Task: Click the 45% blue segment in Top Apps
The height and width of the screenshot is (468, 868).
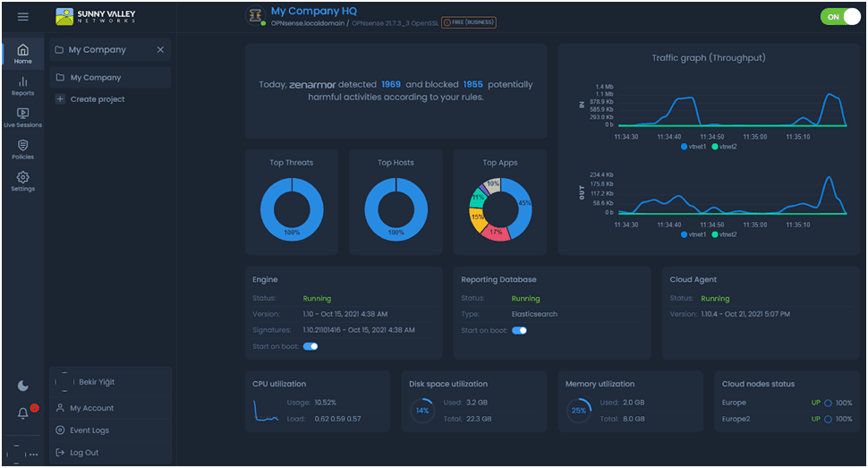Action: pos(522,207)
